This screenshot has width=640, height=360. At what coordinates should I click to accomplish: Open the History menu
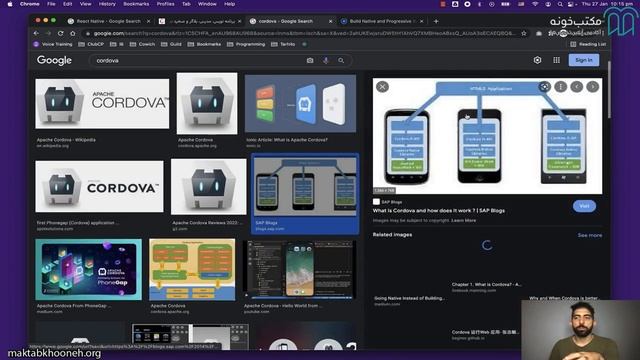click(107, 4)
